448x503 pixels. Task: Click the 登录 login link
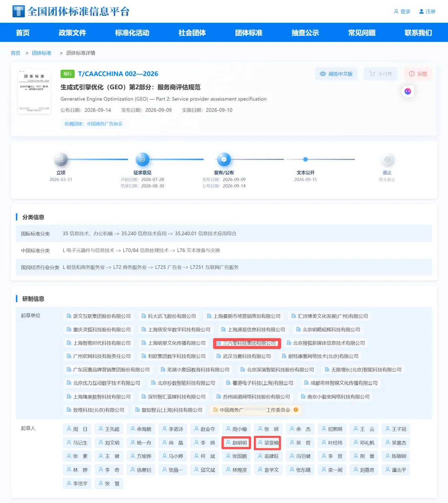pos(402,12)
